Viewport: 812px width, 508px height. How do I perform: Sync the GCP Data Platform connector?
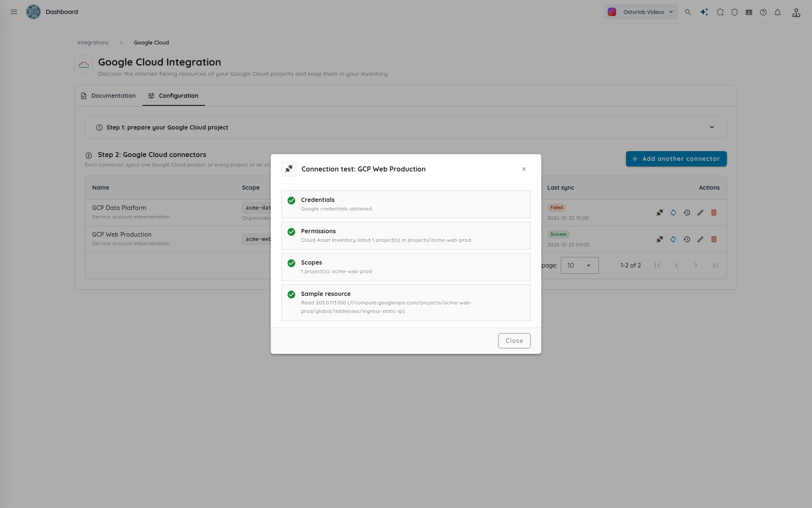pos(673,213)
